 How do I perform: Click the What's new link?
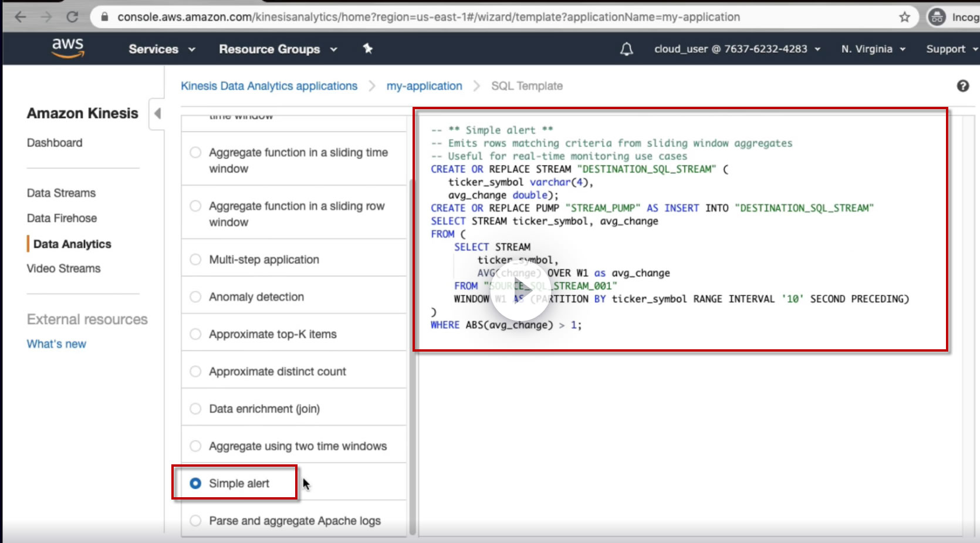[x=56, y=344]
